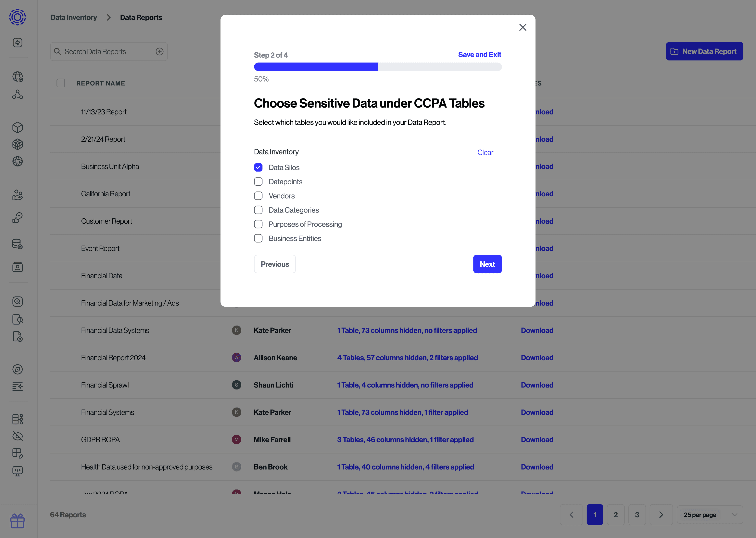Enable the Purposes of Processing checkbox
This screenshot has height=538, width=756.
(258, 224)
